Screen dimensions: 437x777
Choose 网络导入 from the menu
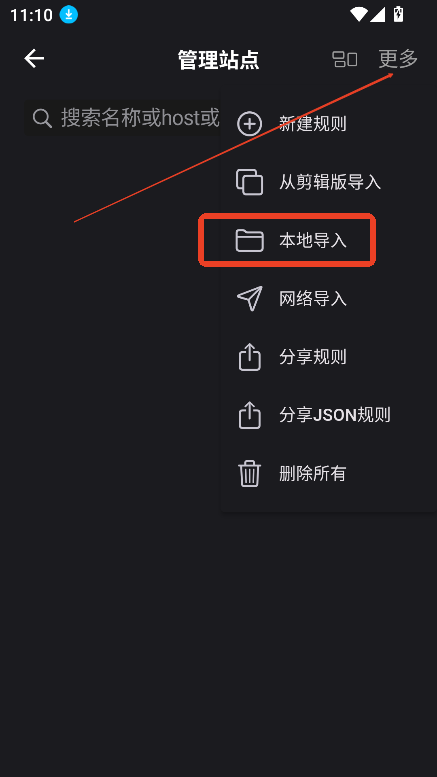click(313, 299)
